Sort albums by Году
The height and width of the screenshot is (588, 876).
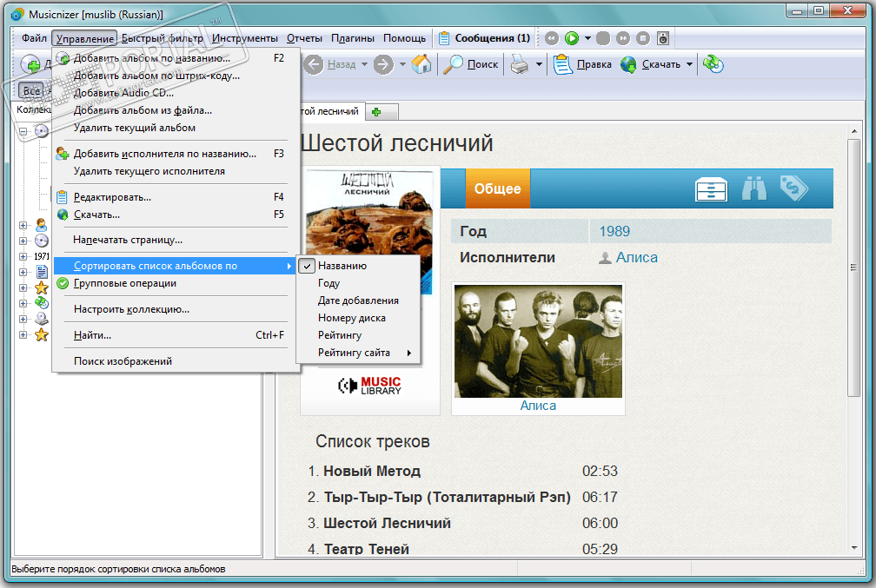click(358, 283)
